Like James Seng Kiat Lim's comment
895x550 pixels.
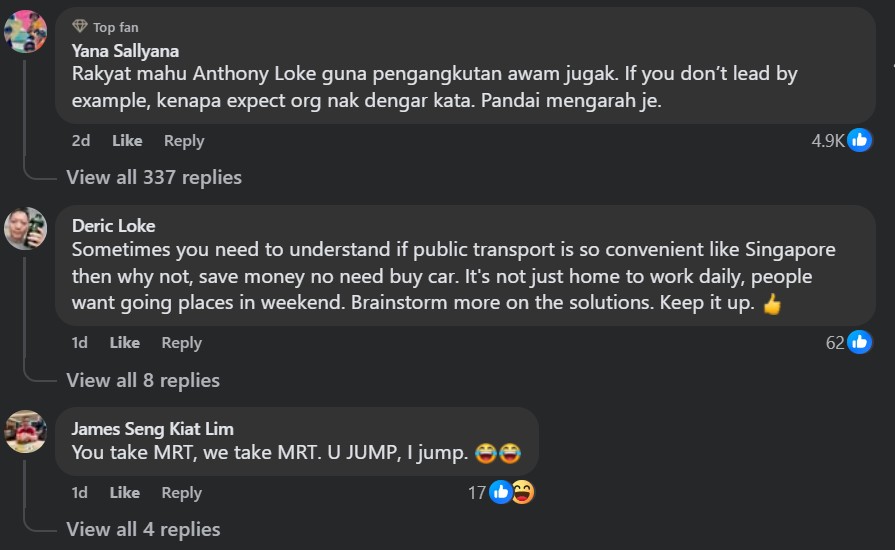[125, 493]
